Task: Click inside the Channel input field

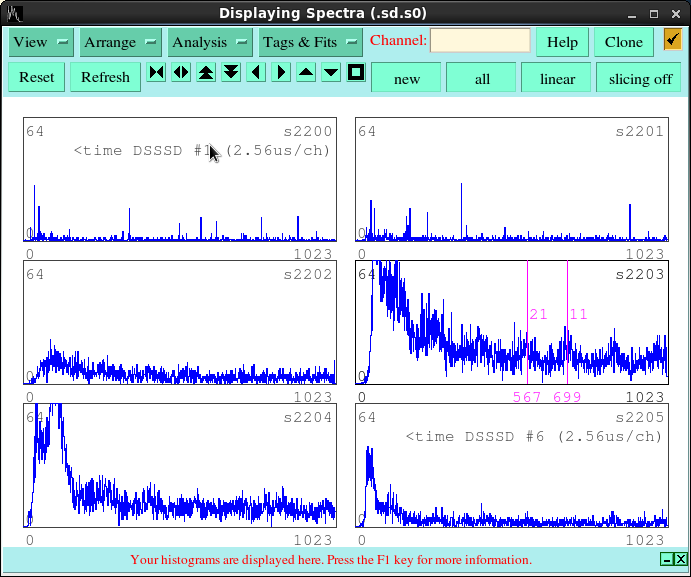Action: click(x=480, y=41)
